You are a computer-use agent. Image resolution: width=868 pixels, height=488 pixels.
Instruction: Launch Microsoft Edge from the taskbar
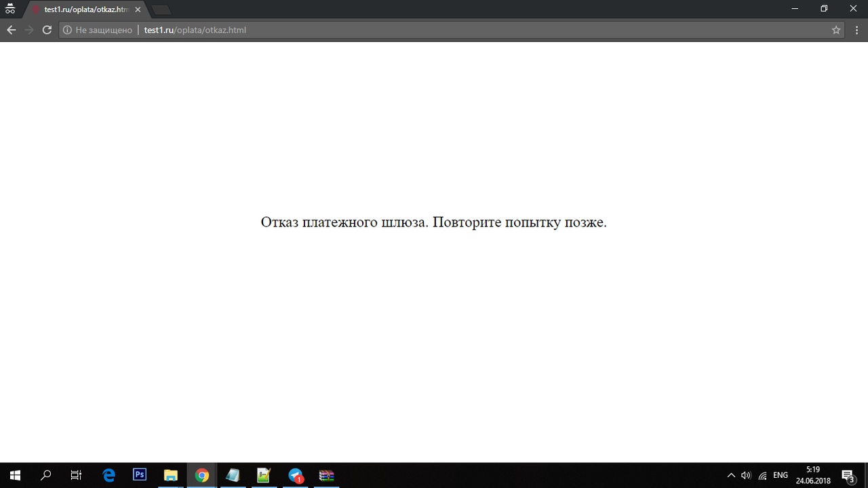[x=108, y=475]
